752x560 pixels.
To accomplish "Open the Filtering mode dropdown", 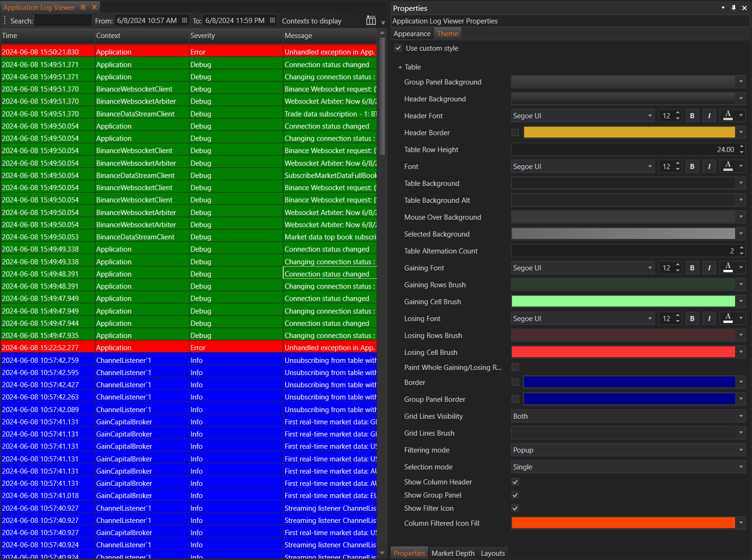I will click(628, 450).
